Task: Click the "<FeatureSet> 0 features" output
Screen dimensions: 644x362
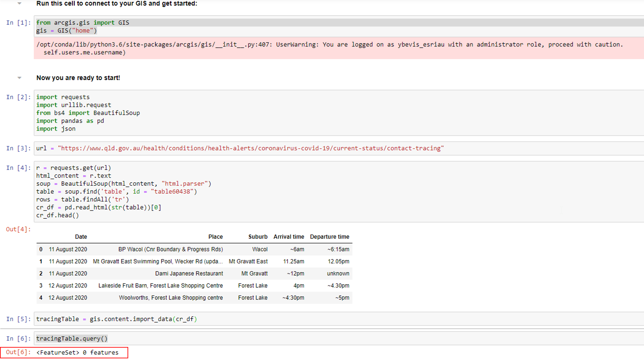Action: pos(77,353)
